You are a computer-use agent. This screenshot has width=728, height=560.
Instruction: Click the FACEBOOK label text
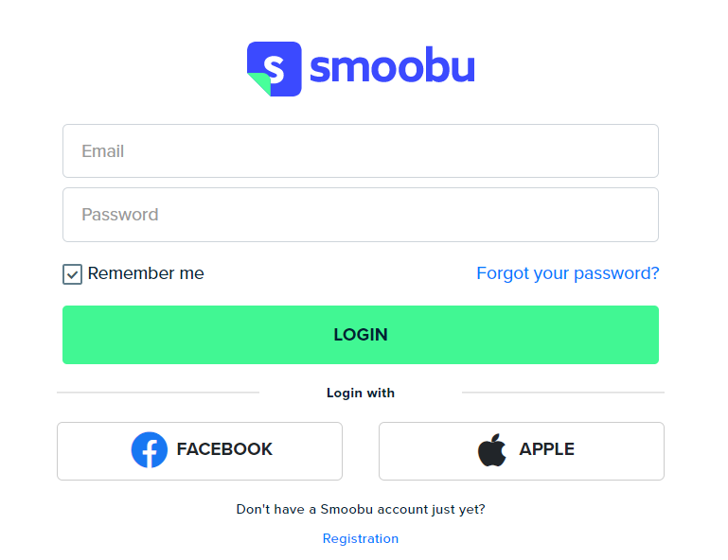(224, 449)
